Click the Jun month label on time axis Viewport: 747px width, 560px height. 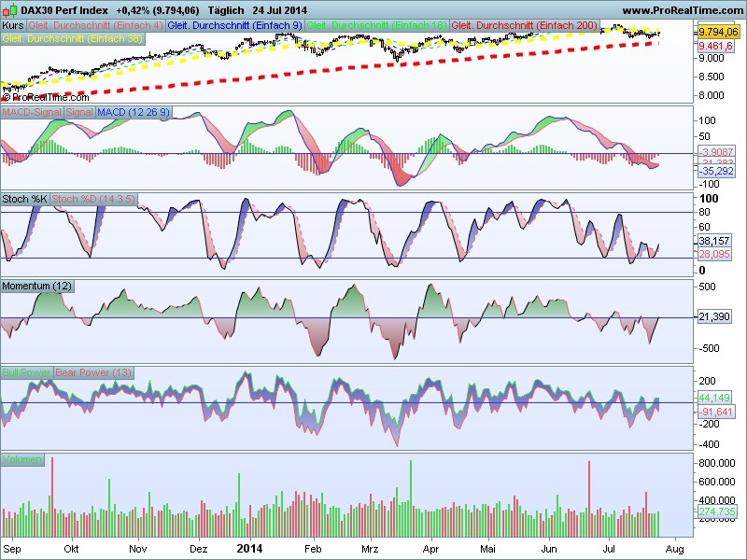(549, 549)
